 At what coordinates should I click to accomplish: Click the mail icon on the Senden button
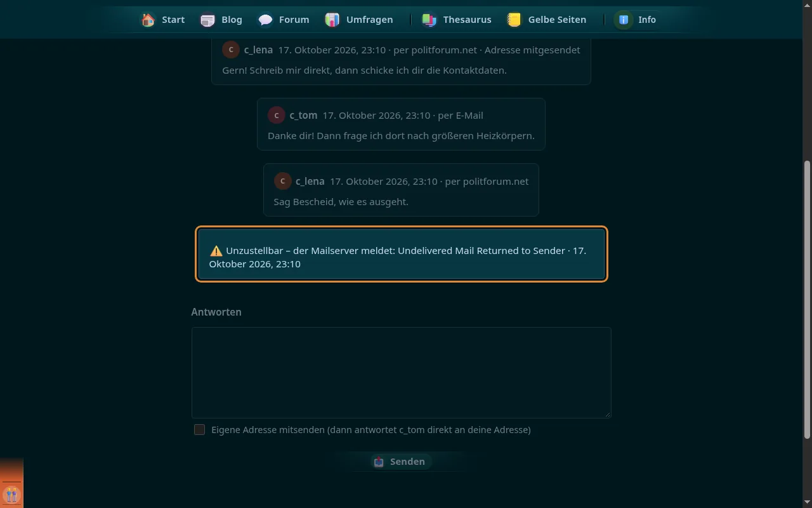click(379, 462)
